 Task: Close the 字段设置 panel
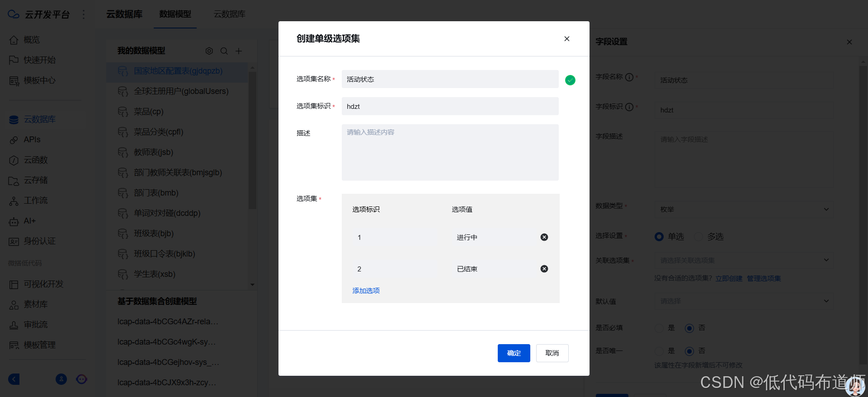point(849,42)
